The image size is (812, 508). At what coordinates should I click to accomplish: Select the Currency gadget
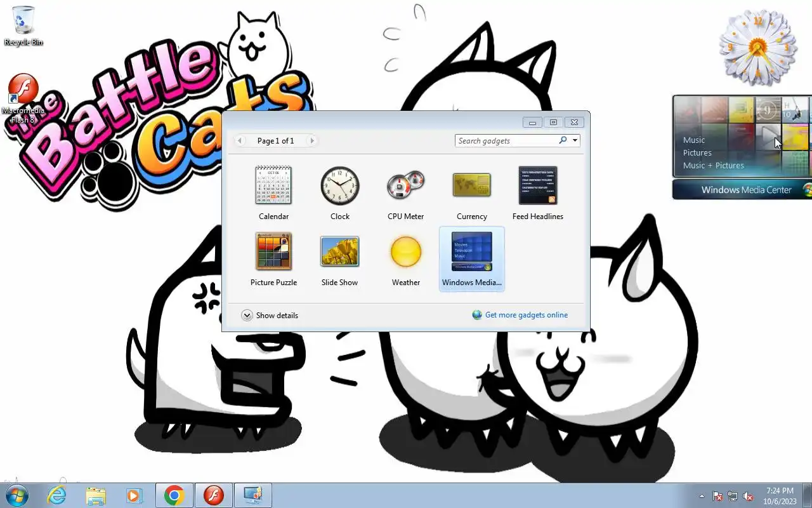(x=472, y=193)
